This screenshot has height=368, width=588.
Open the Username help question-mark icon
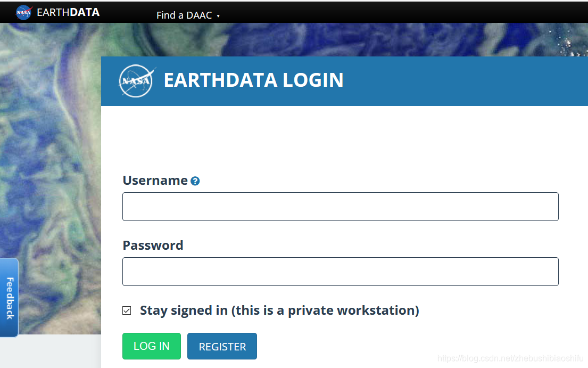[195, 181]
